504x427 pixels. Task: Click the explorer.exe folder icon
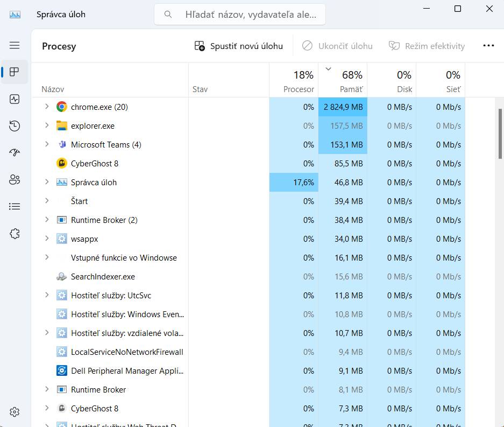pos(62,126)
